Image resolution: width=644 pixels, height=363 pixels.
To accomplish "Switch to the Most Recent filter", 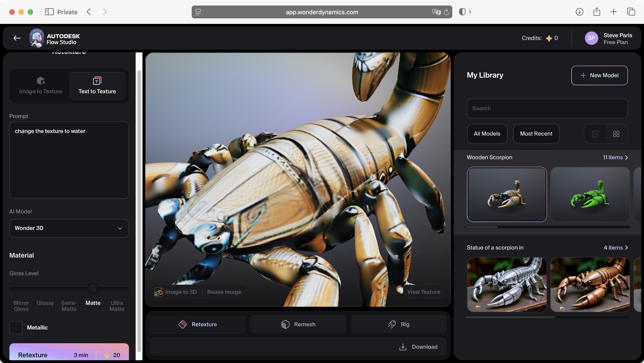I will click(x=536, y=134).
